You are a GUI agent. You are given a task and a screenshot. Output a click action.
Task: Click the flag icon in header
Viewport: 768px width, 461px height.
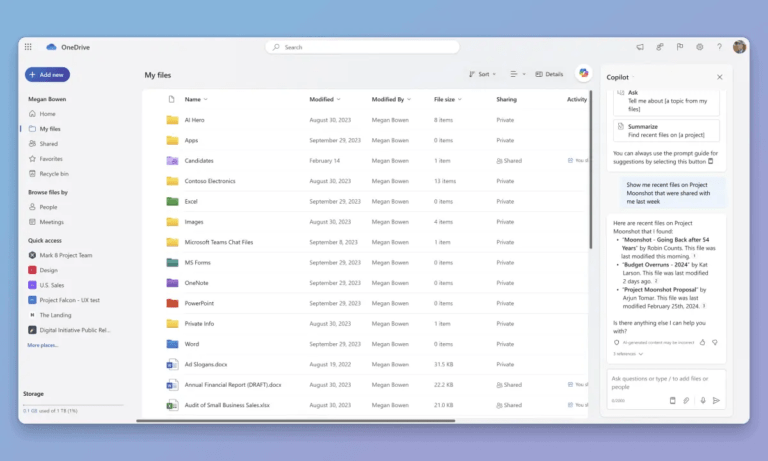tap(680, 47)
